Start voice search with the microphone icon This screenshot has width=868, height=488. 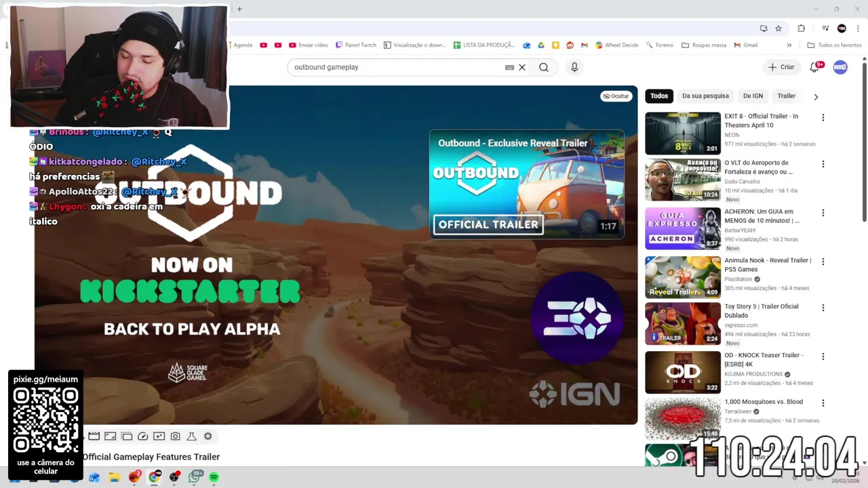(574, 67)
